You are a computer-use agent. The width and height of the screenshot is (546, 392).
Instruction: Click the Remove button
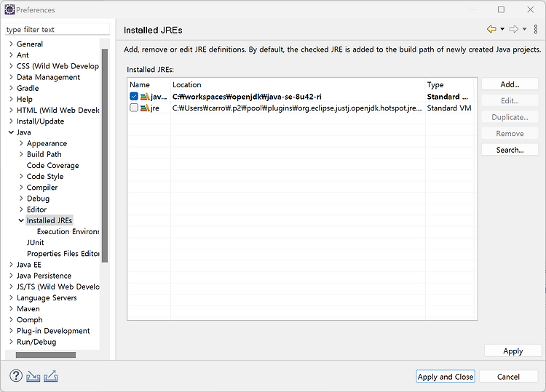pos(510,134)
